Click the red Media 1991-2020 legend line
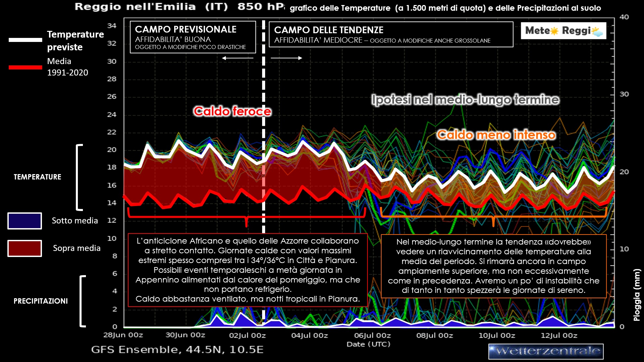The image size is (644, 362). click(x=26, y=67)
